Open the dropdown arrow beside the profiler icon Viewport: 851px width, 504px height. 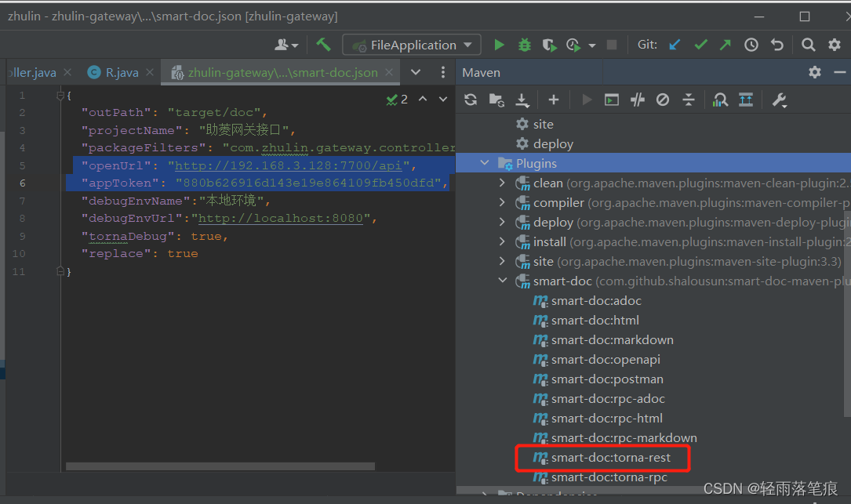point(592,45)
